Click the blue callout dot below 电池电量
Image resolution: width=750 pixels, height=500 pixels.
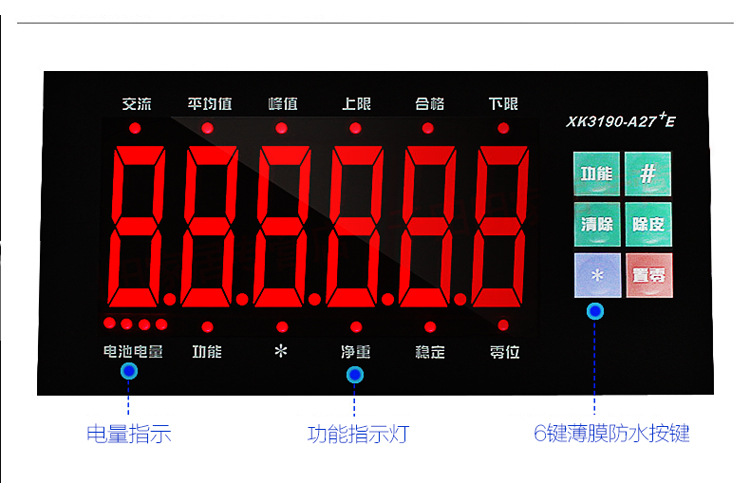click(129, 373)
